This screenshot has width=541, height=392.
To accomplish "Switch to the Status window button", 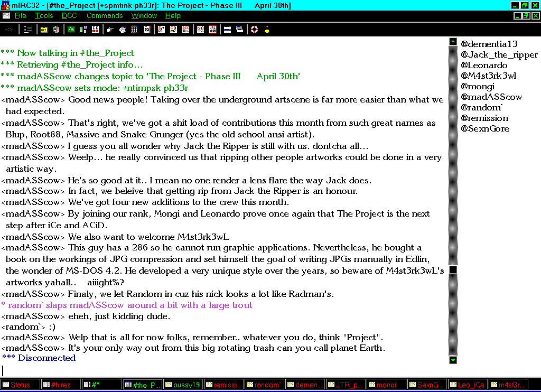I will click(20, 385).
